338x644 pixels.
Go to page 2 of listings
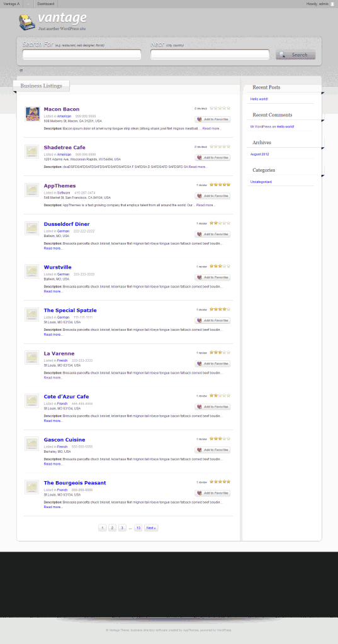[112, 528]
